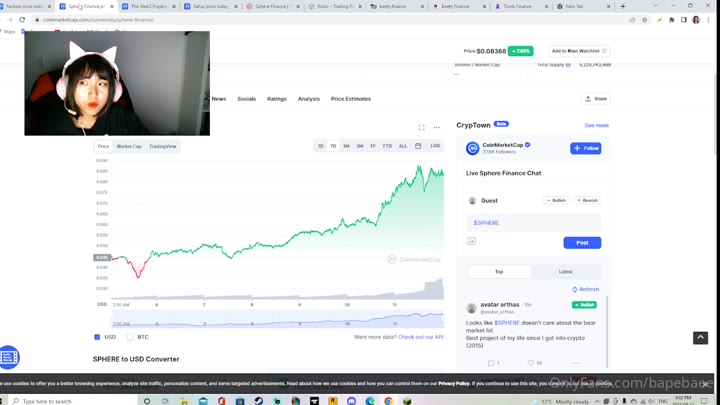This screenshot has height=405, width=720.
Task: Click the star on Add to Main Watchlist
Action: tap(604, 51)
